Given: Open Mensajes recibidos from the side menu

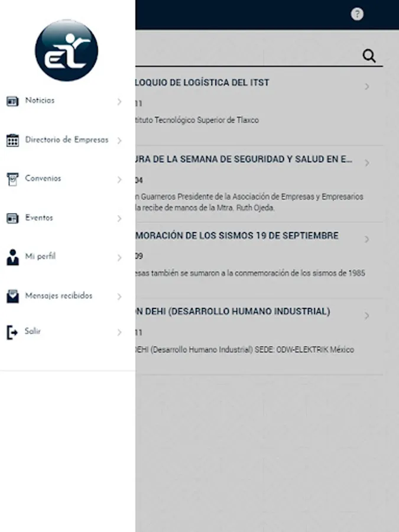Looking at the screenshot, I should pos(64,296).
